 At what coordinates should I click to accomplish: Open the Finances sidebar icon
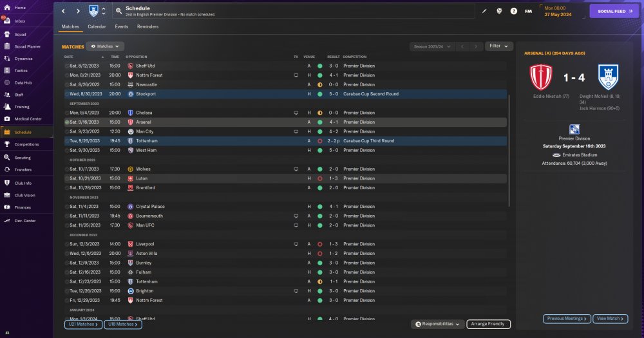pos(7,207)
